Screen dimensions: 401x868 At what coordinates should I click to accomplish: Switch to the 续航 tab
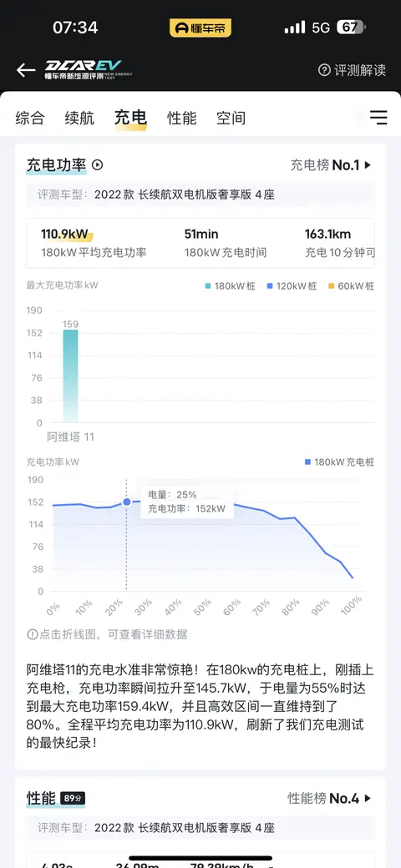point(79,118)
